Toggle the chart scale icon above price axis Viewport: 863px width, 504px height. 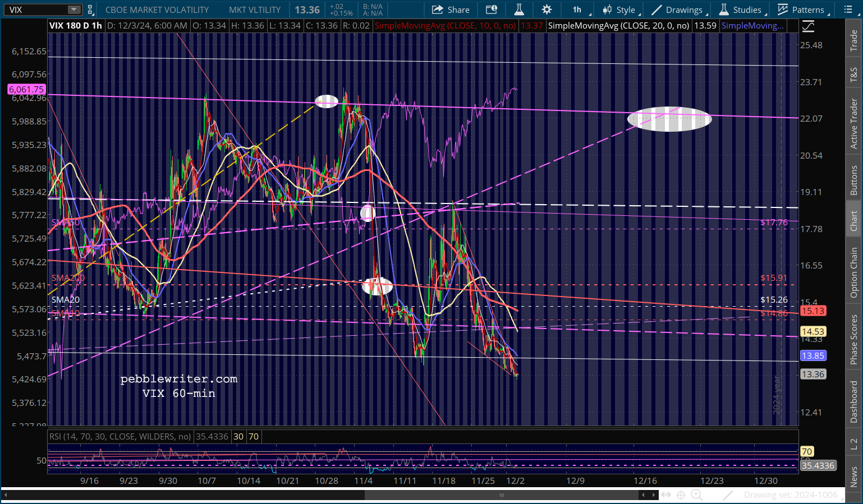pos(807,26)
